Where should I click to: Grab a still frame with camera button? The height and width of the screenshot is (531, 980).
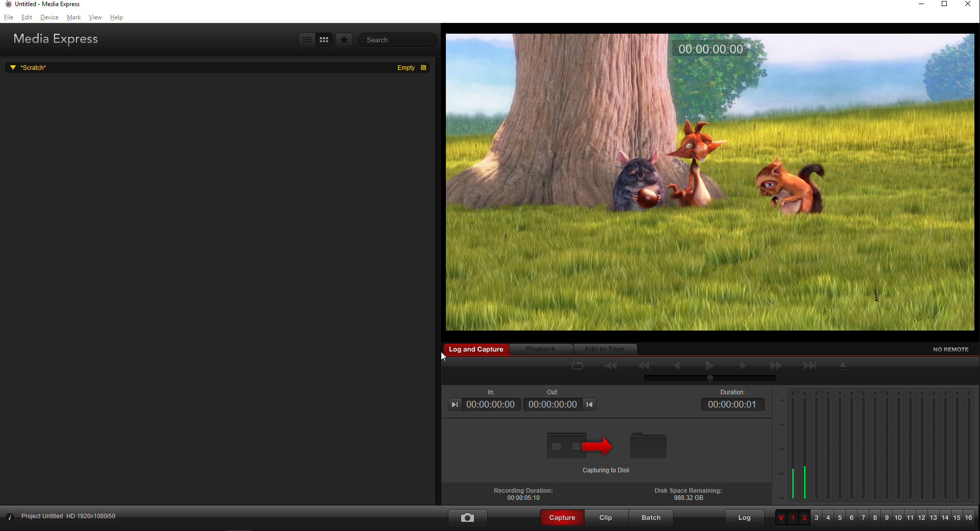[x=467, y=518]
